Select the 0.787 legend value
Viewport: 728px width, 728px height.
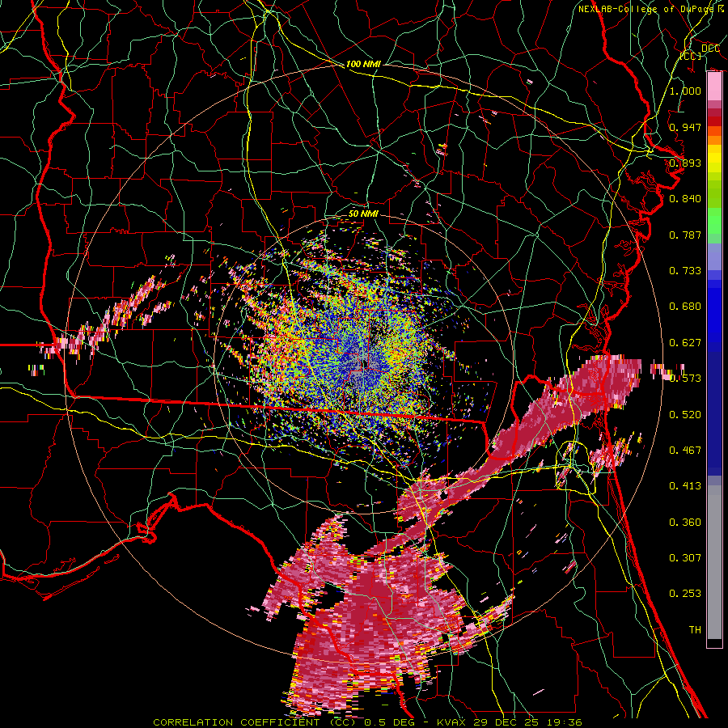click(x=685, y=235)
